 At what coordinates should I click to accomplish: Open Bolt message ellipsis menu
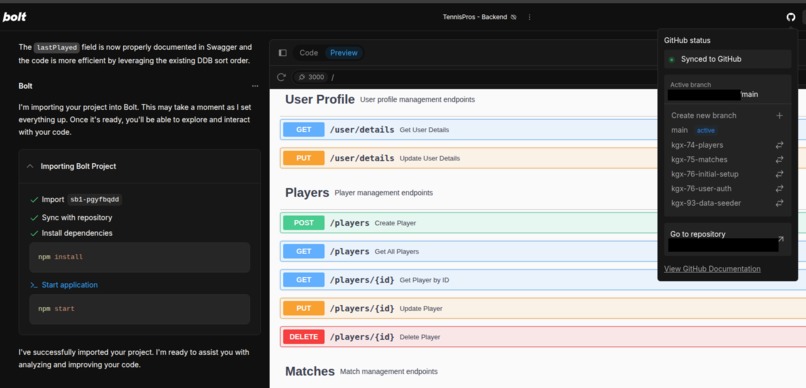255,86
